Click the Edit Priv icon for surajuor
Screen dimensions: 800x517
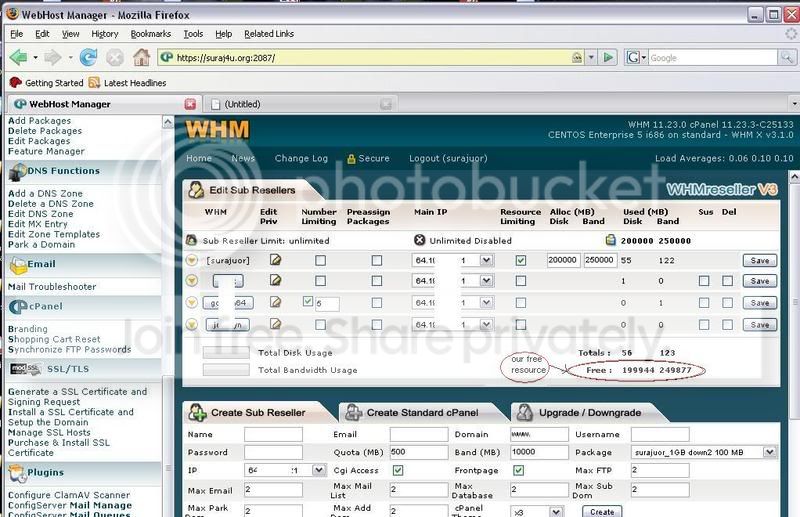(276, 260)
